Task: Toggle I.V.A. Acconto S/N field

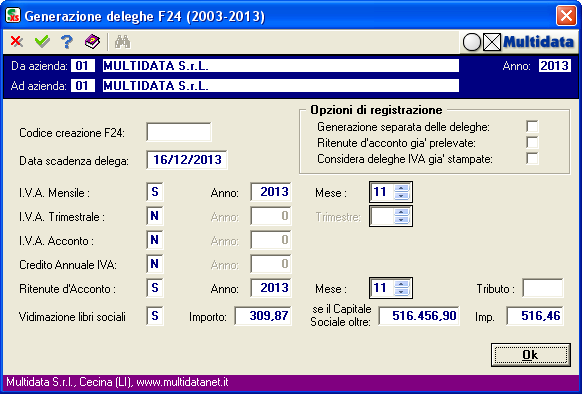Action: (155, 240)
